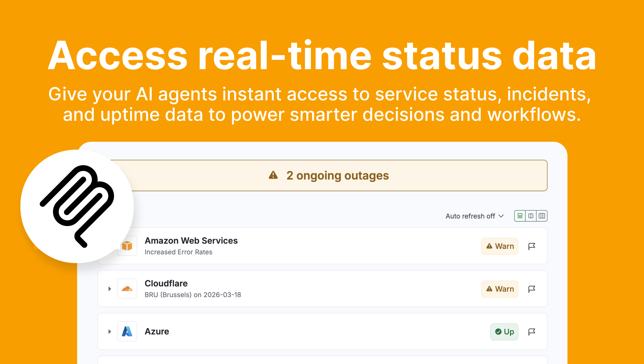Screen dimensions: 644x364
Task: Click the Azure Up status badge
Action: 504,332
